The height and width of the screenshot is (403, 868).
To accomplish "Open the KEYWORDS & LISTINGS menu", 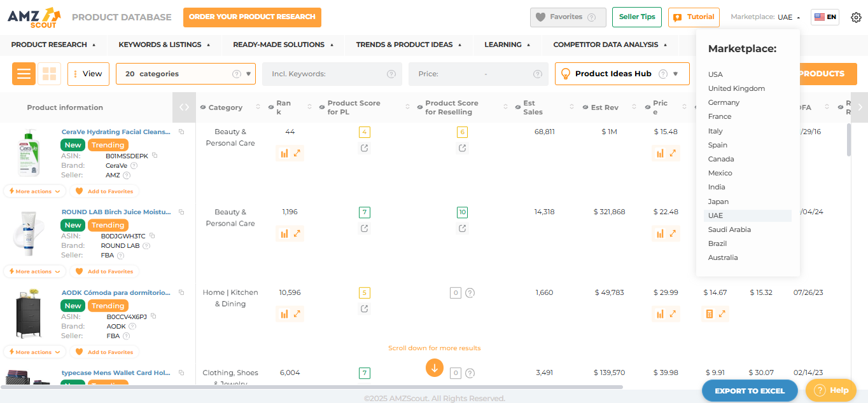I will [x=160, y=45].
